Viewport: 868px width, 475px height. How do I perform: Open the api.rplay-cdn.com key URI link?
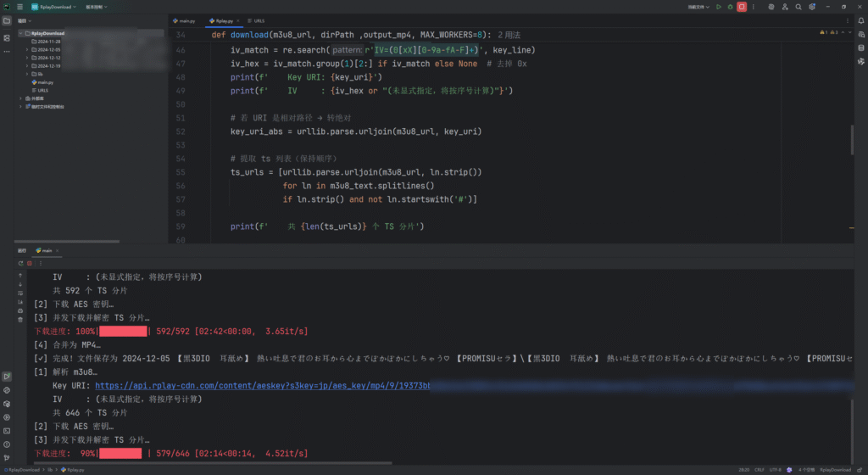[263, 386]
